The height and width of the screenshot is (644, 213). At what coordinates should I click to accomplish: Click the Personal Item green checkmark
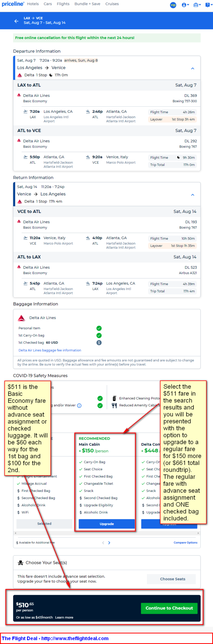coord(99,328)
